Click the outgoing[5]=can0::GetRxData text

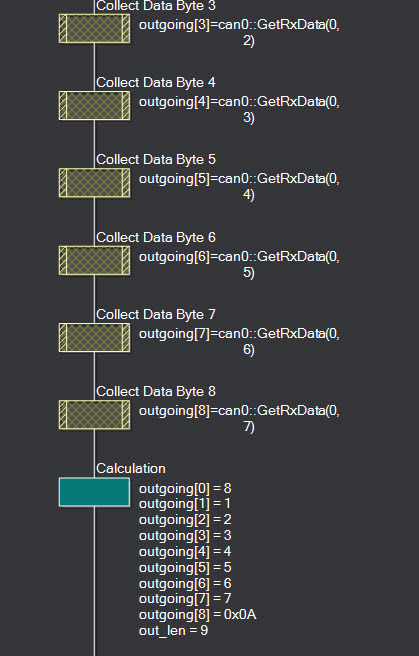pos(239,187)
